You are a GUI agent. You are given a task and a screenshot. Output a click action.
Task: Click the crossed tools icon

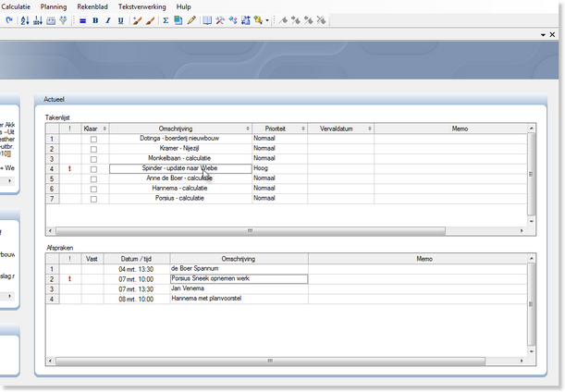pos(220,20)
